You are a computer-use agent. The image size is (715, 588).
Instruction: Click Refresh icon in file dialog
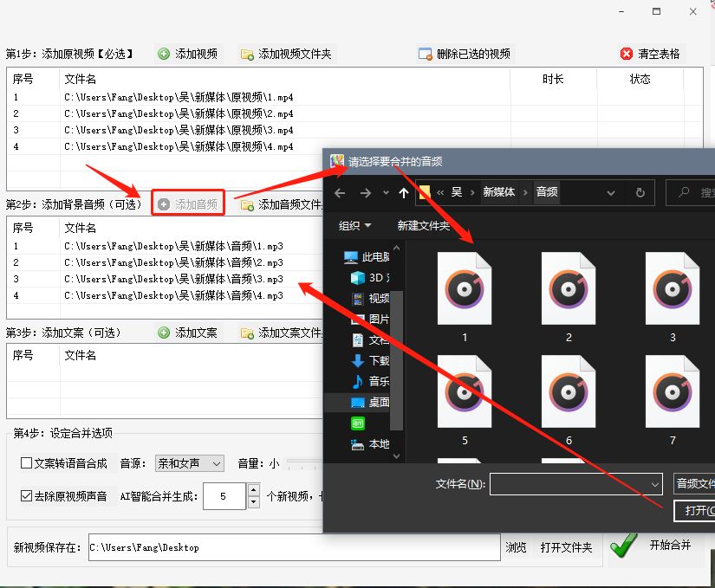click(x=640, y=193)
